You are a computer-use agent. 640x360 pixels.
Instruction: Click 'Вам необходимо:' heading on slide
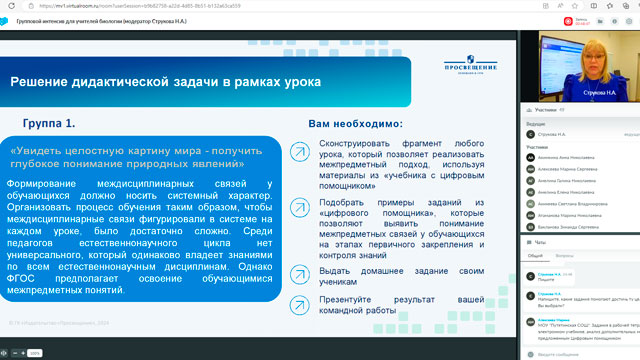356,124
